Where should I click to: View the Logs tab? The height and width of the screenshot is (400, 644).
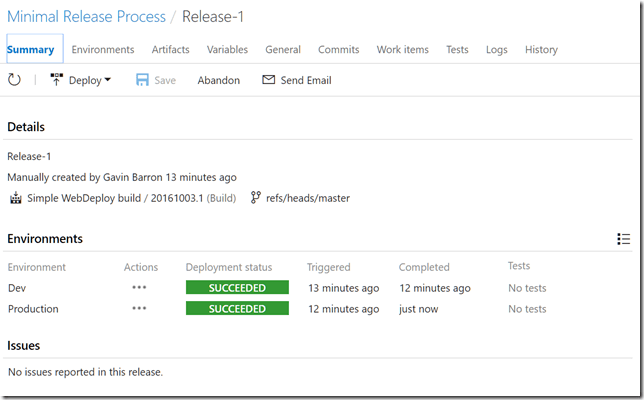point(496,50)
